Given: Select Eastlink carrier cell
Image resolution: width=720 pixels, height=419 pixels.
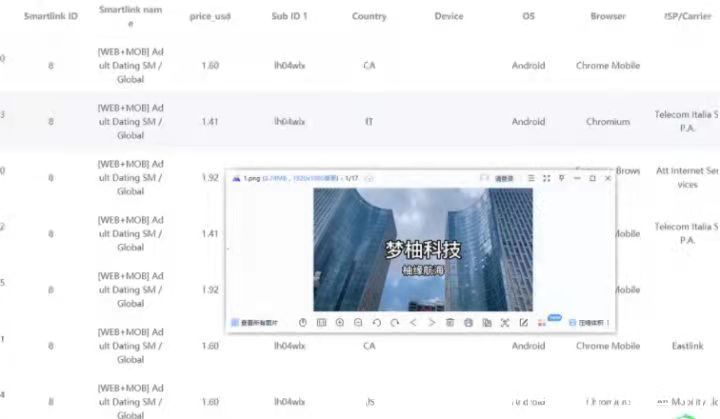Looking at the screenshot, I should 687,345.
